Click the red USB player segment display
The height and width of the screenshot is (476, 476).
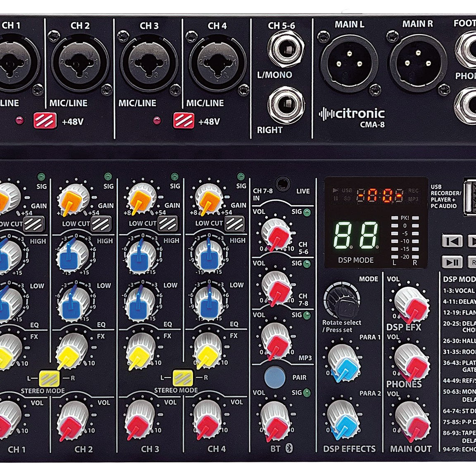coord(381,195)
